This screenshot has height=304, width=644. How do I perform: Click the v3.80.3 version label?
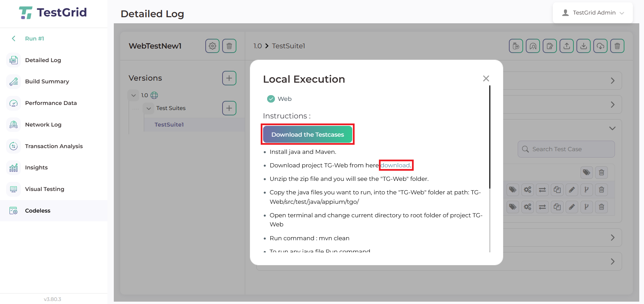tap(52, 299)
